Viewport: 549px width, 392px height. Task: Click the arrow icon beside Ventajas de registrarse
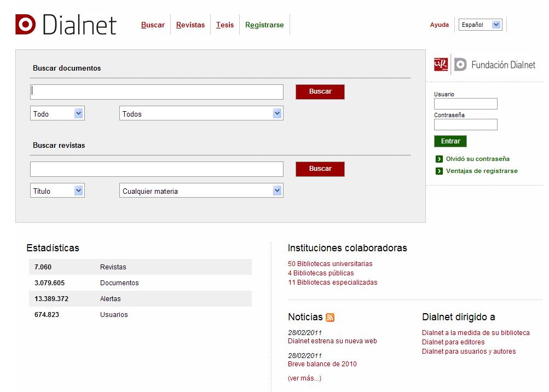439,171
